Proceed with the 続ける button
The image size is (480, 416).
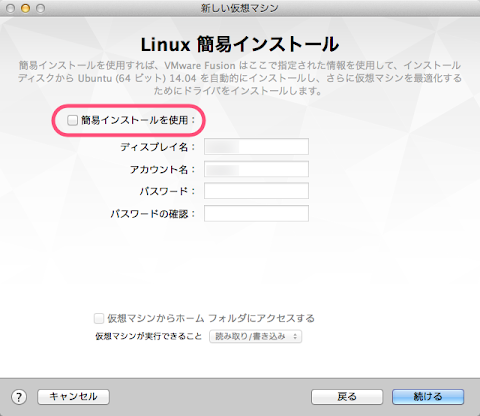[428, 397]
